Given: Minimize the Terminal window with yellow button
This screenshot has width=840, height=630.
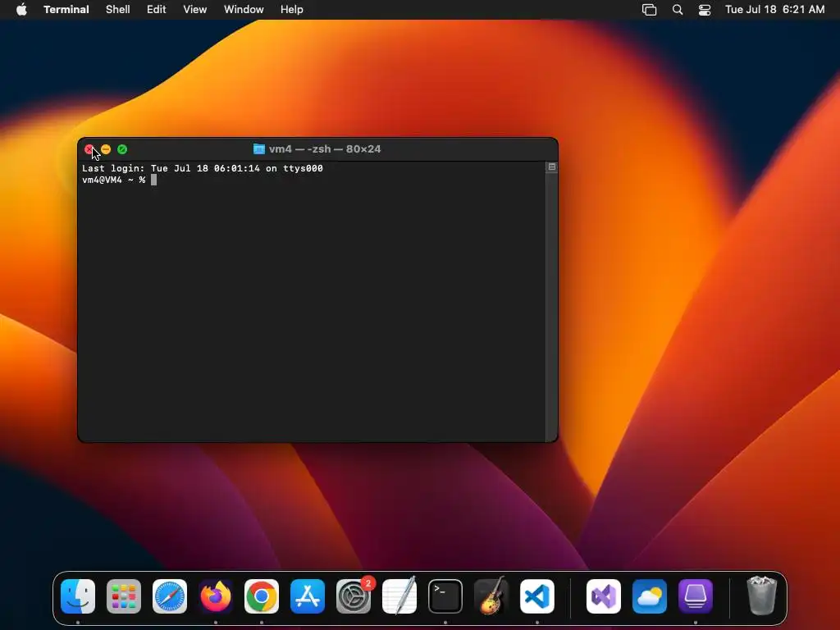Looking at the screenshot, I should pos(106,149).
